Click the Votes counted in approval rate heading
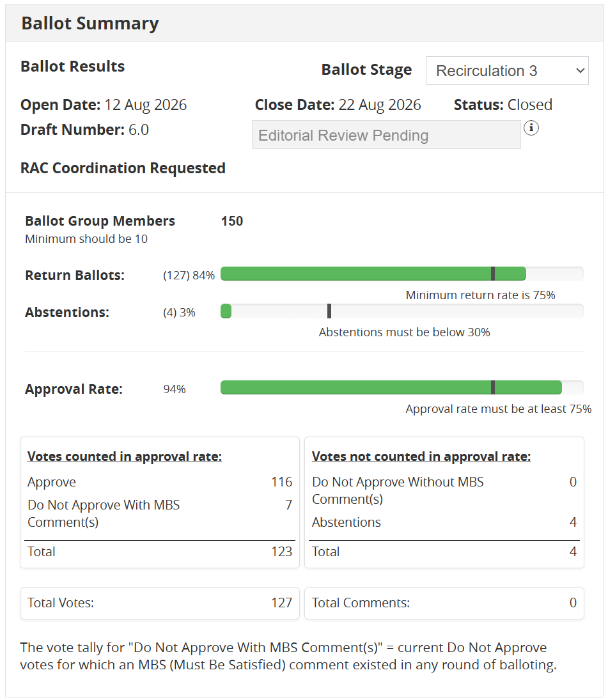Image resolution: width=608 pixels, height=700 pixels. click(125, 456)
